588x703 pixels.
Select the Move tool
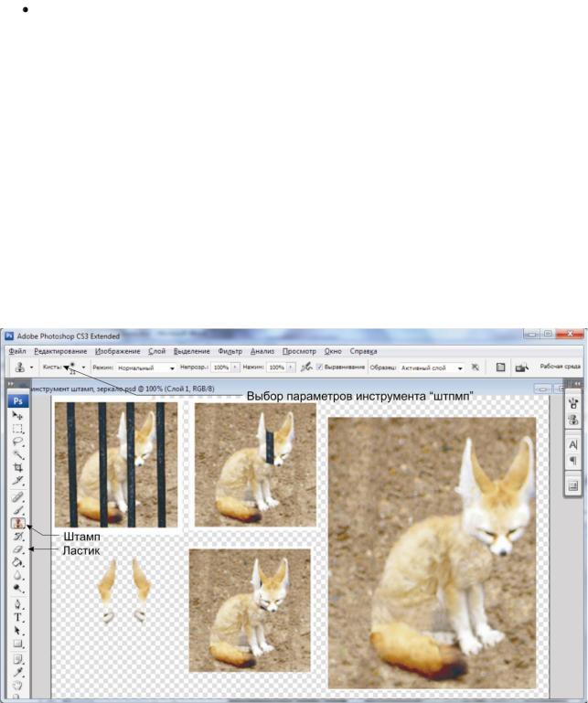click(x=17, y=416)
